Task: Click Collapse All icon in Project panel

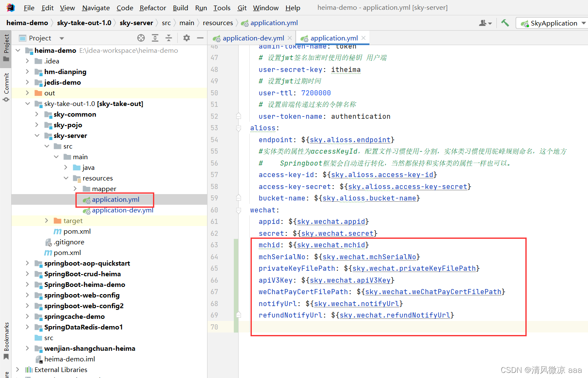Action: (x=169, y=38)
